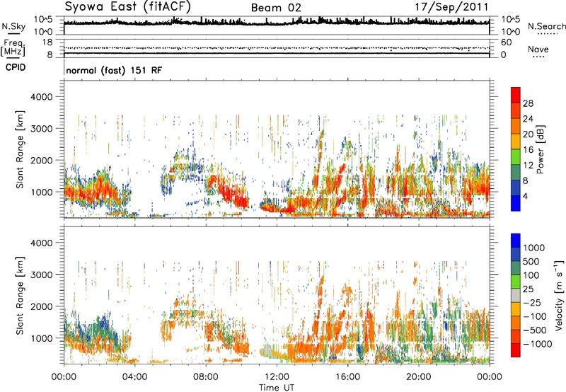Click the '60' Nave axis tick

(x=506, y=42)
